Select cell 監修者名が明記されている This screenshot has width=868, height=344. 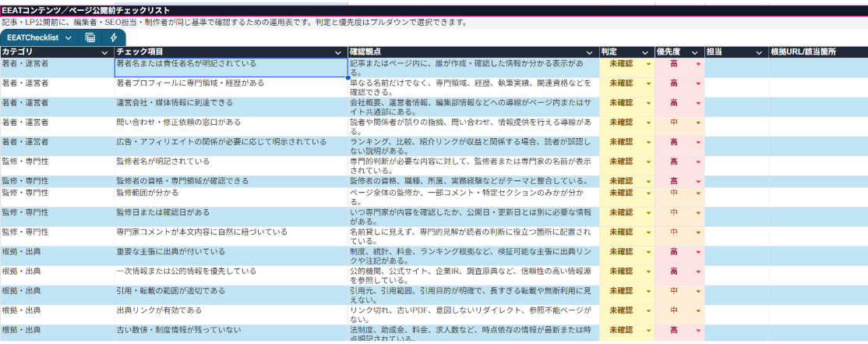[x=231, y=165]
